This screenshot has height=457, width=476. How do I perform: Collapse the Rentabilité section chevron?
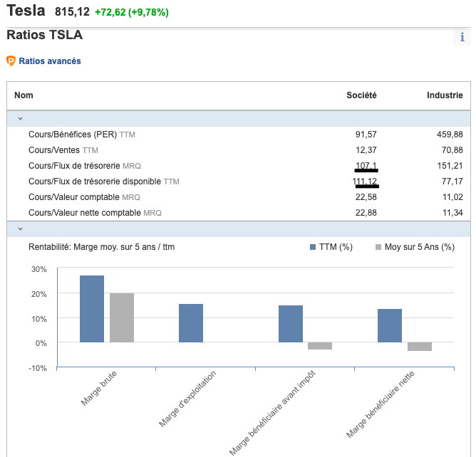click(x=20, y=228)
